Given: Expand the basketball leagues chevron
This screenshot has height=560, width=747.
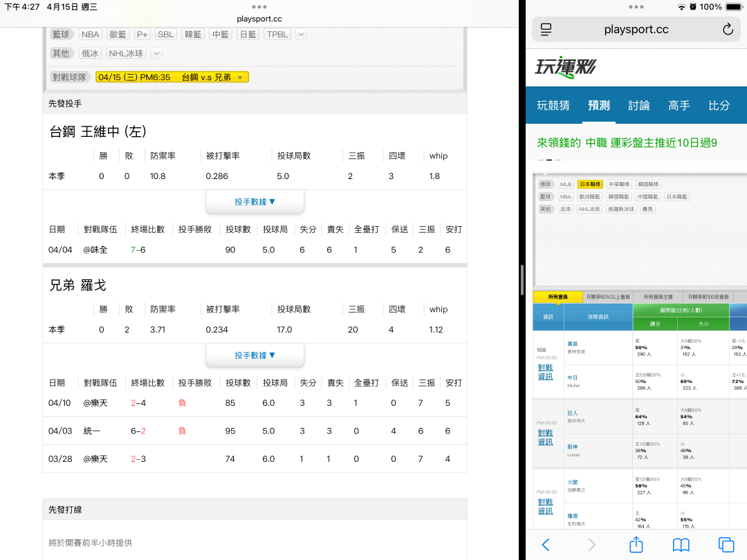Looking at the screenshot, I should (x=302, y=35).
